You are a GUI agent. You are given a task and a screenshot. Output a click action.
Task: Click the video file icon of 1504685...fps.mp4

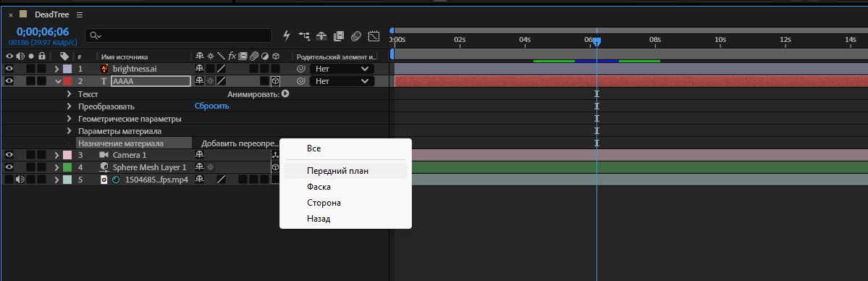(104, 180)
